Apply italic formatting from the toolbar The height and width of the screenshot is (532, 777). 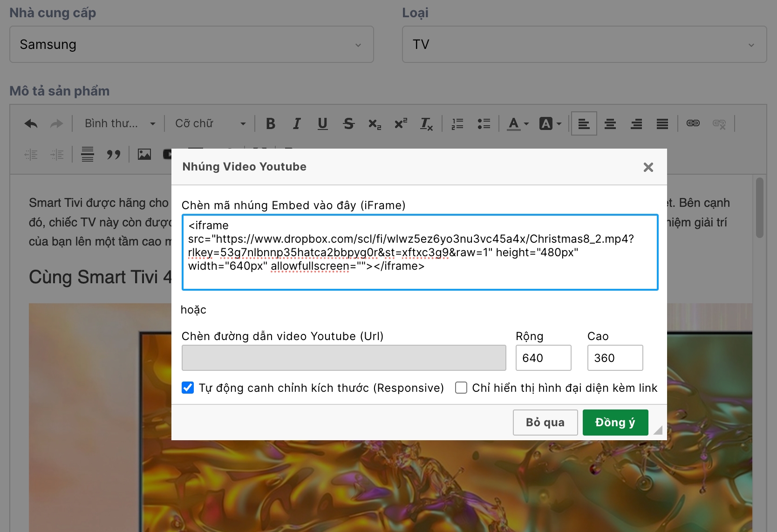click(x=297, y=124)
